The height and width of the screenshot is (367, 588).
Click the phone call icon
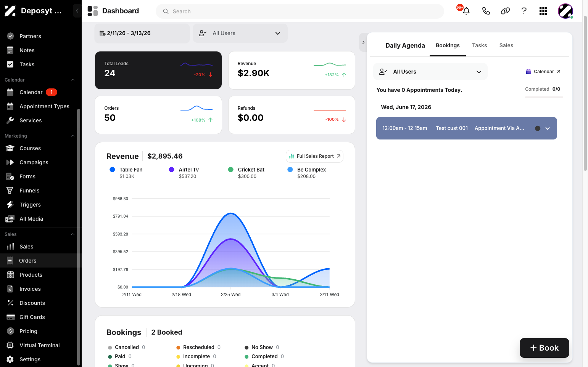tap(486, 11)
